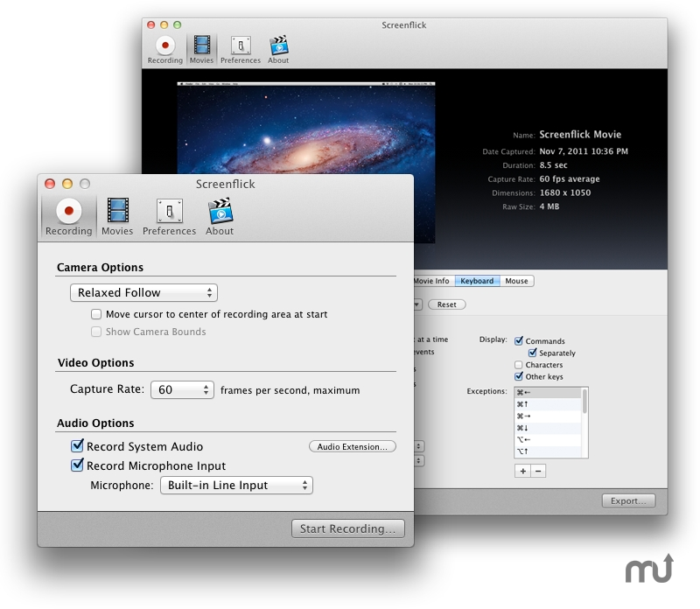
Task: Toggle Commands display checkbox in back window
Action: (519, 341)
